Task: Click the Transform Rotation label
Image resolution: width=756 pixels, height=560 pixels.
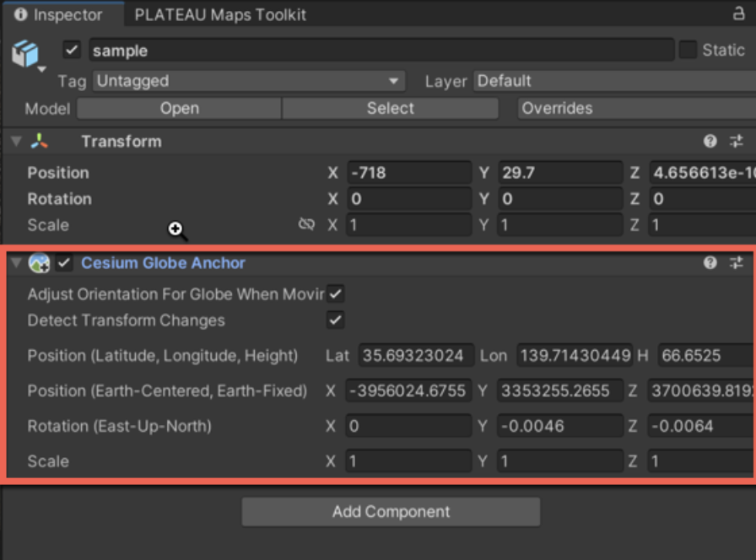Action: coord(59,198)
